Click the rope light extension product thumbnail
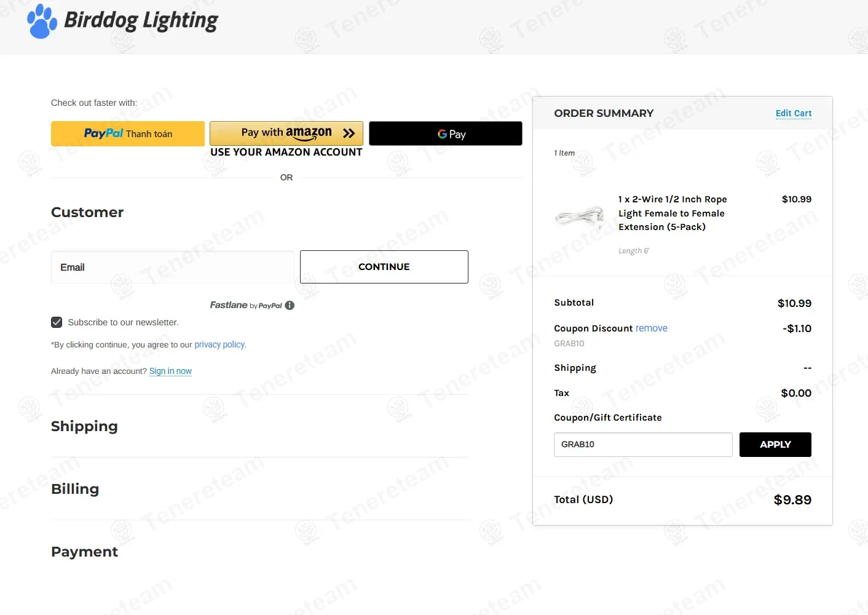 [580, 216]
